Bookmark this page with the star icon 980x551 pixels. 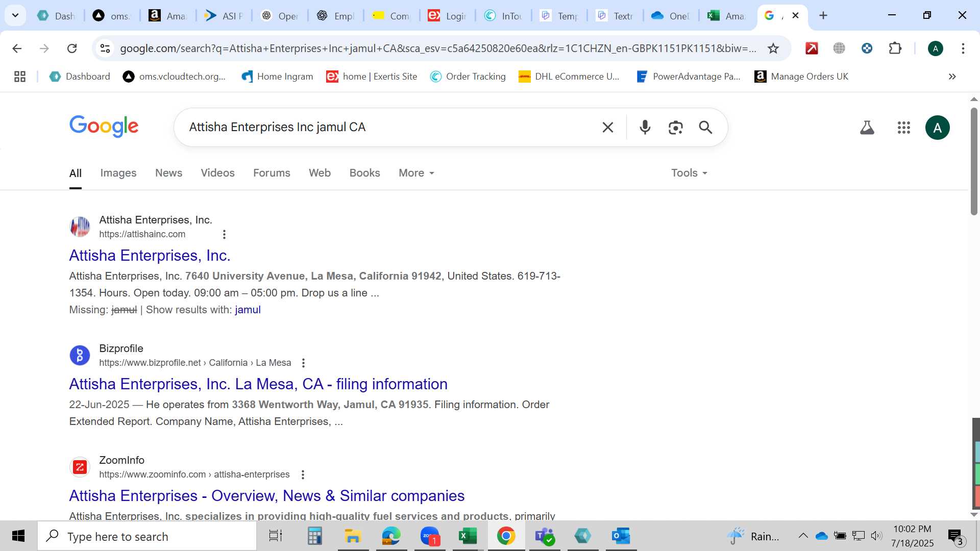(773, 48)
